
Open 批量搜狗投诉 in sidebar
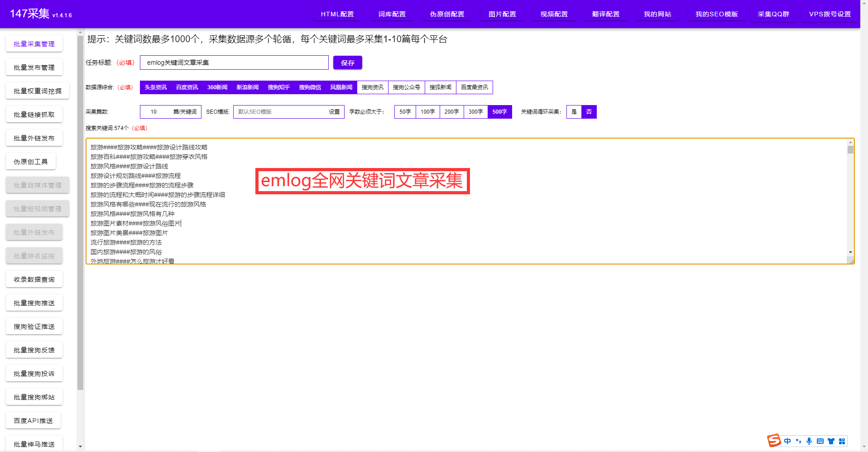[x=34, y=374]
